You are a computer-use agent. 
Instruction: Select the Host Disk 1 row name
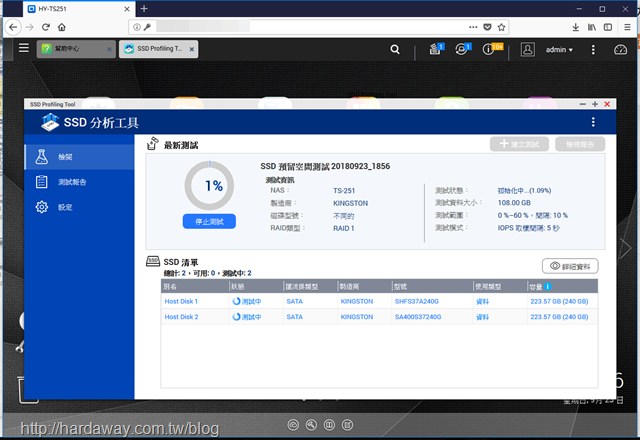coord(181,301)
